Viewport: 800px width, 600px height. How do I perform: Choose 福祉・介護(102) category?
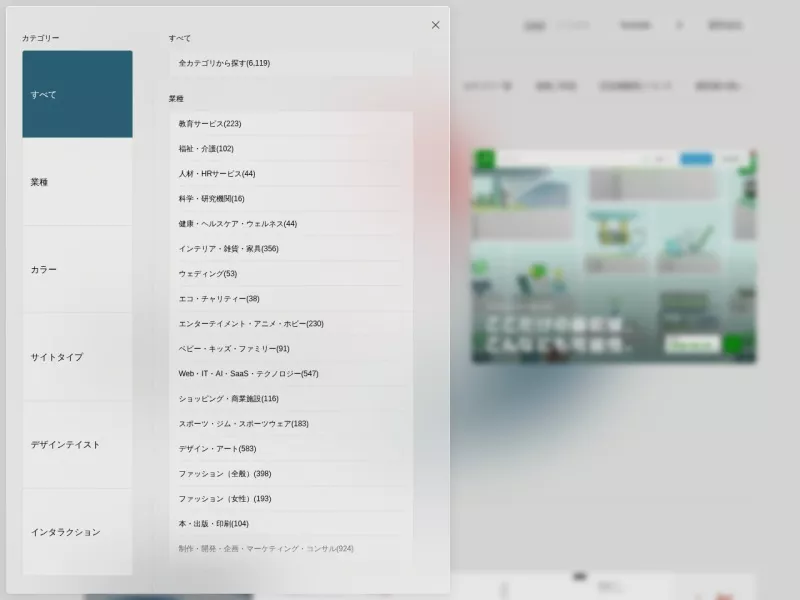tap(291, 148)
